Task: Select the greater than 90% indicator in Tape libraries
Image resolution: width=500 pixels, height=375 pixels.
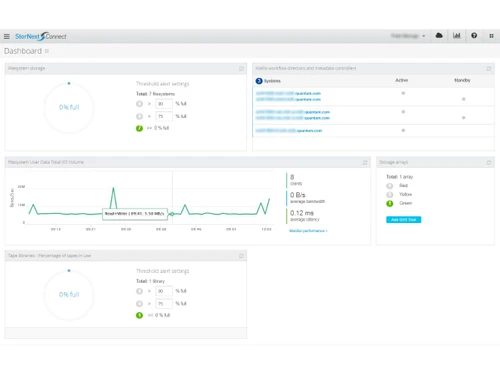Action: [x=139, y=291]
